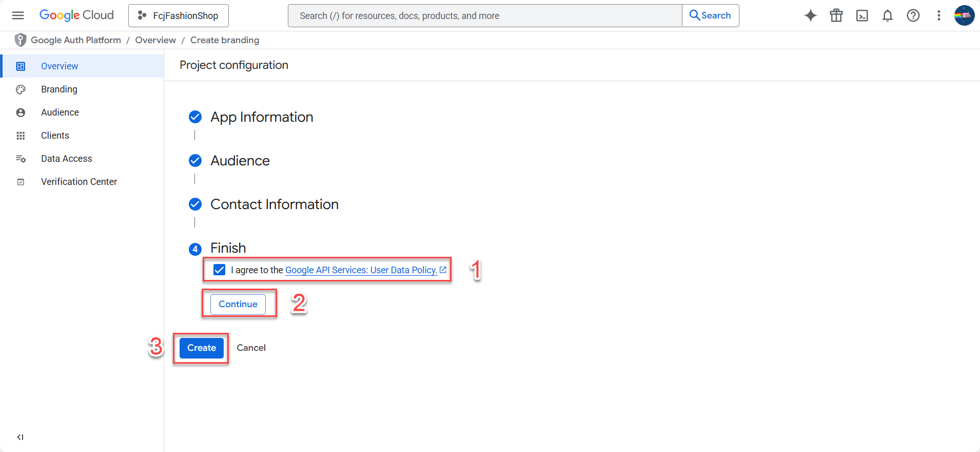Screen dimensions: 980x452
Task: Go to Google Auth Platform breadcrumb
Action: (x=76, y=40)
